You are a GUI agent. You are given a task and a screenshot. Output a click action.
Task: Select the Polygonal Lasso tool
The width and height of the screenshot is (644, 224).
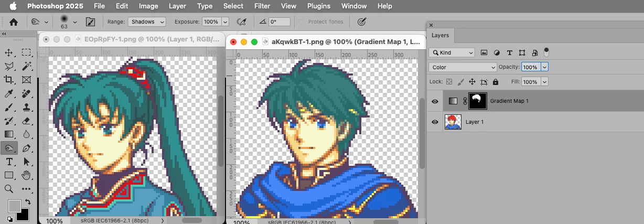tap(9, 66)
